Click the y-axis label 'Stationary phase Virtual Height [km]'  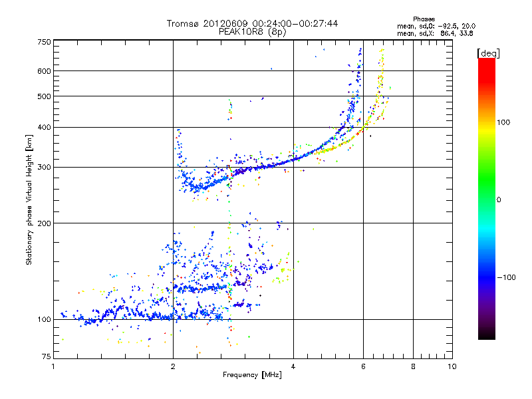click(x=29, y=199)
